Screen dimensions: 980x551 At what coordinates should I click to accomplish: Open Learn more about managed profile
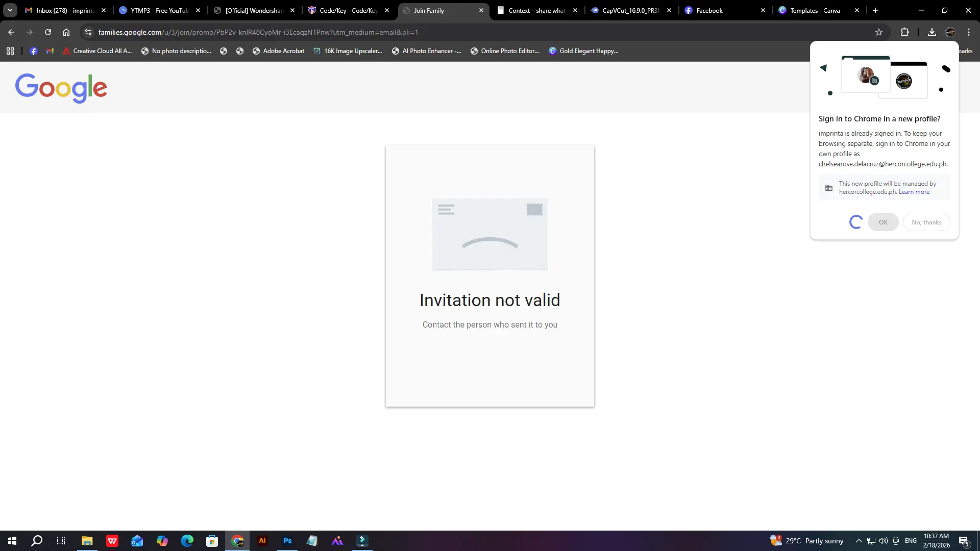click(x=914, y=192)
